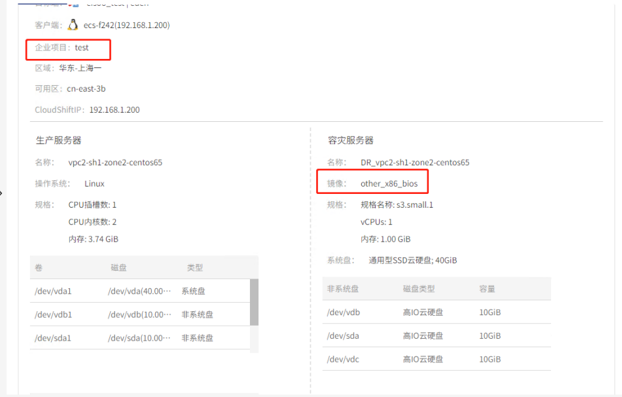Select 10GiB capacity in /dev/vdc row

pos(490,359)
